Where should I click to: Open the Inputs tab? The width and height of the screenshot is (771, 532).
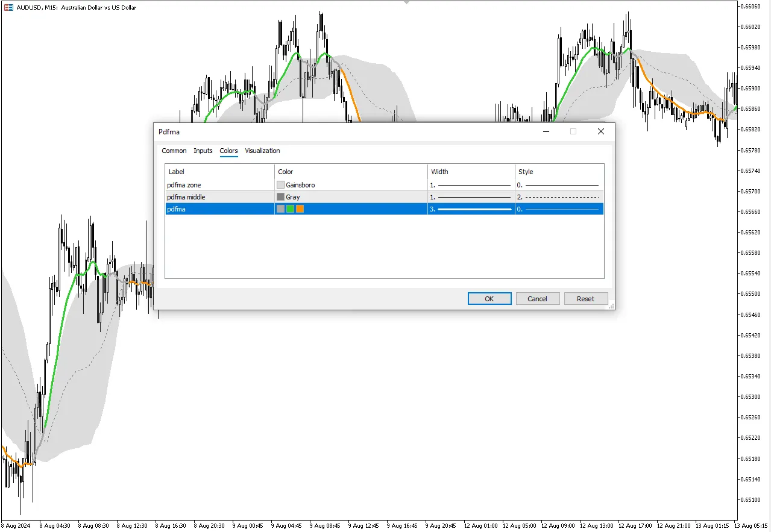point(203,151)
